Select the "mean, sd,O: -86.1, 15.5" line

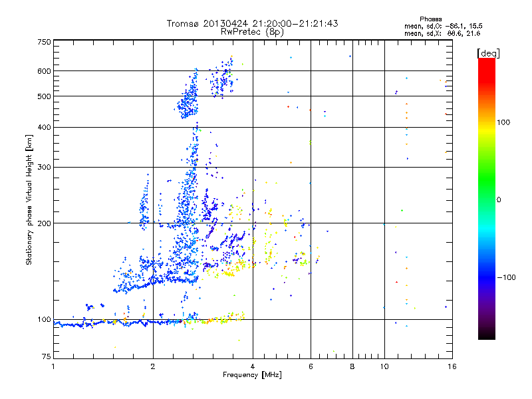[x=443, y=26]
